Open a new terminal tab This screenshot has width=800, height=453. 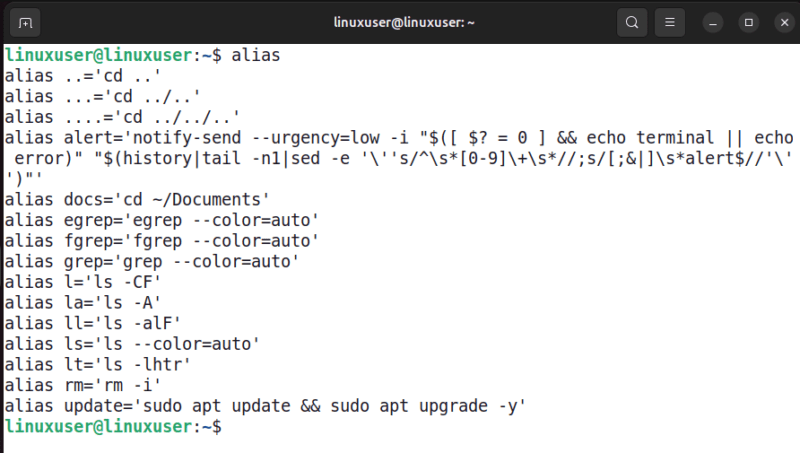point(26,21)
